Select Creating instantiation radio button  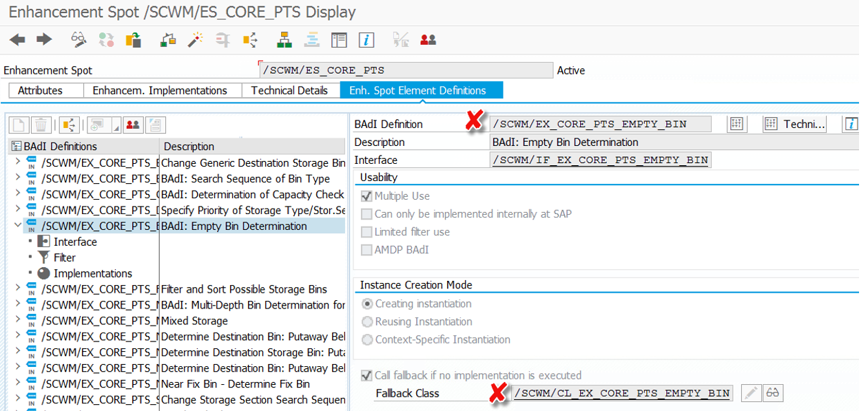(367, 304)
